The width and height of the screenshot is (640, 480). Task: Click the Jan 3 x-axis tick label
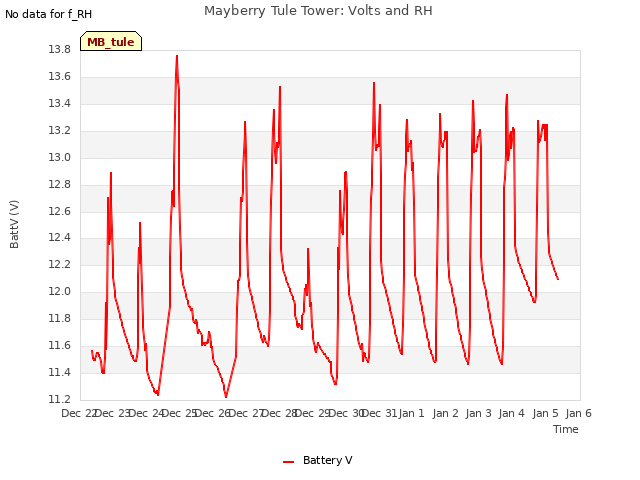point(478,413)
